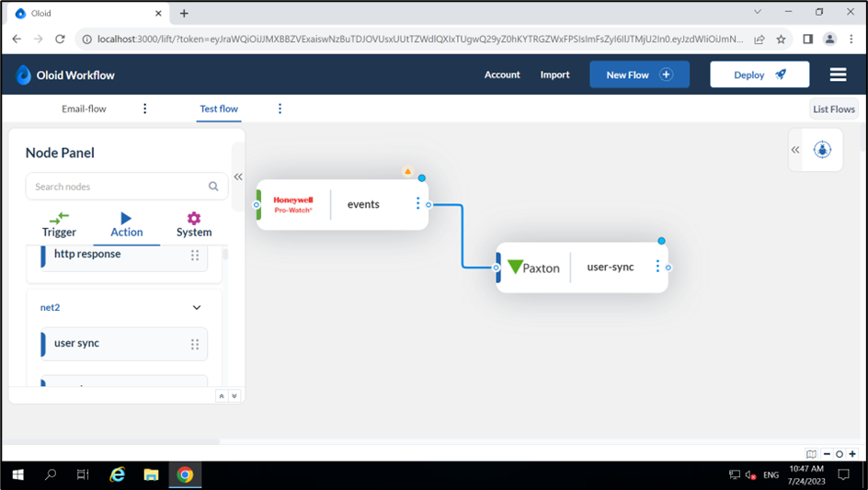Click the events node warning triangle
The width and height of the screenshot is (868, 490).
pyautogui.click(x=408, y=172)
